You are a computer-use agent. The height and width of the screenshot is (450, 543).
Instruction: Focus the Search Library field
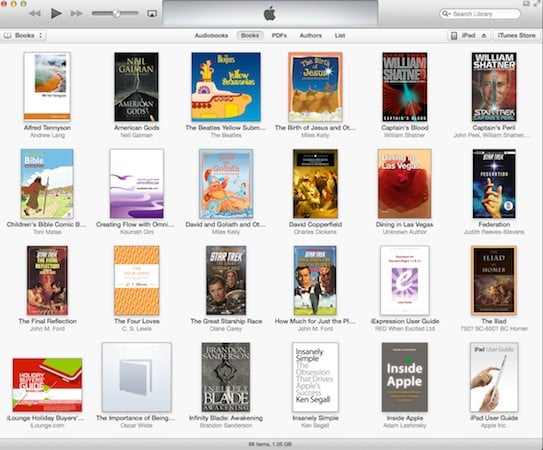pyautogui.click(x=480, y=14)
